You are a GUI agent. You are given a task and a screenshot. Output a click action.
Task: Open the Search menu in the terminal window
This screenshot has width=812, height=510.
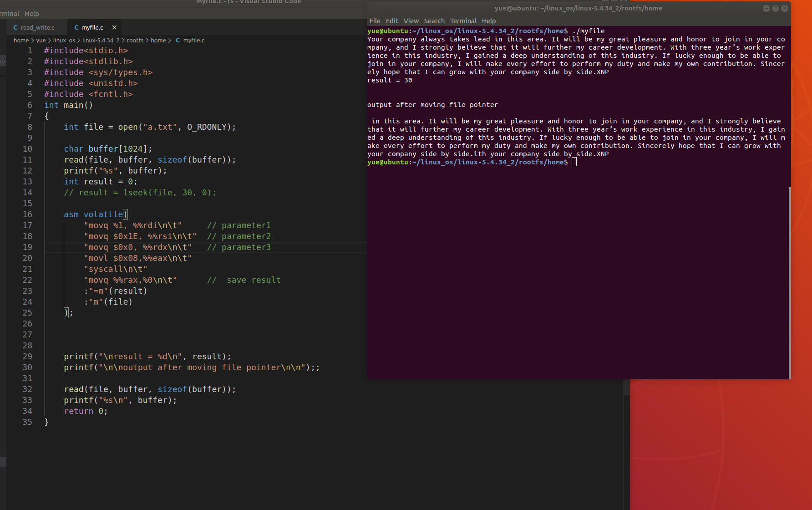434,21
